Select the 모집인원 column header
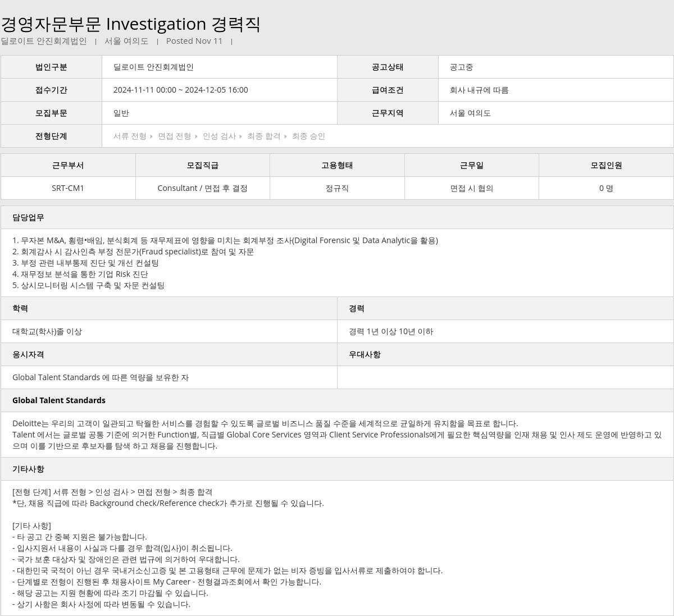Viewport: 674px width, 616px height. pyautogui.click(x=606, y=165)
